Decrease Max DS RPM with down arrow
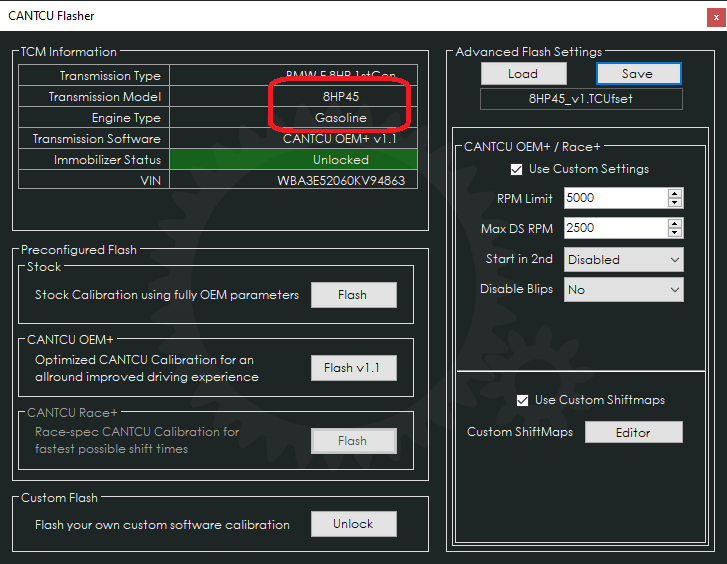727x564 pixels. tap(675, 233)
